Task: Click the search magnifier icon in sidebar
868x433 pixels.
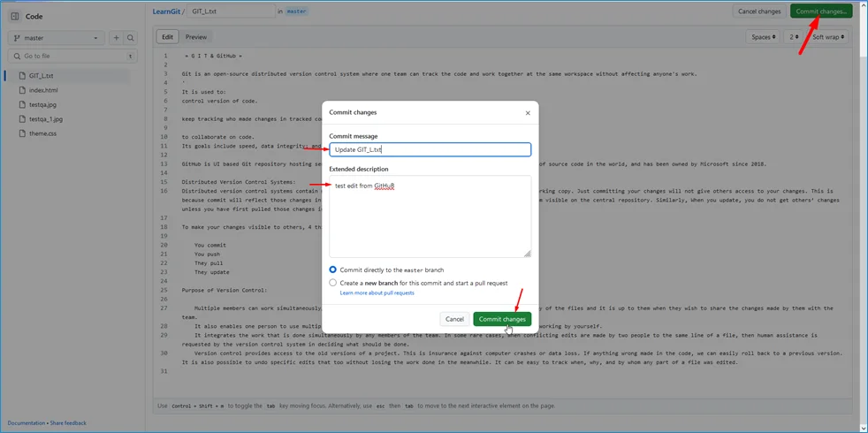Action: point(130,38)
